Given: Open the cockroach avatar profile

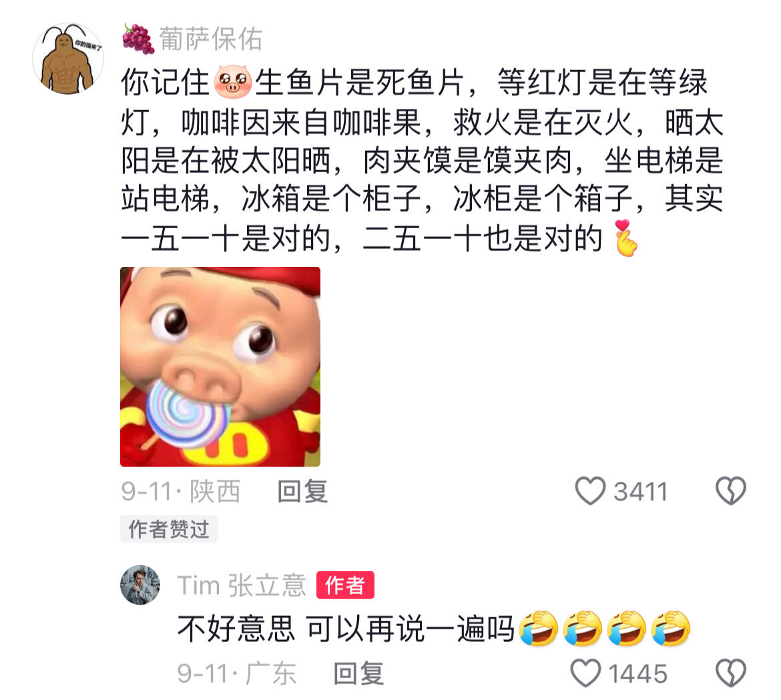Looking at the screenshot, I should point(67,58).
